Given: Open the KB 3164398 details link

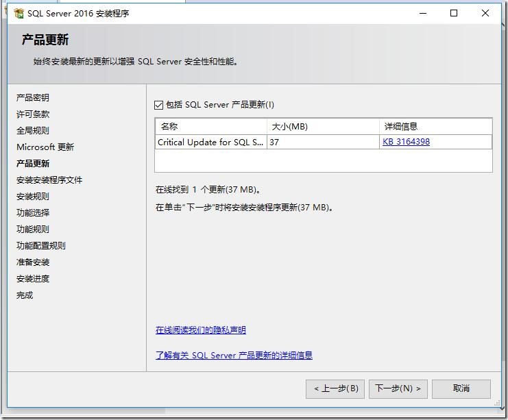Looking at the screenshot, I should (x=406, y=142).
